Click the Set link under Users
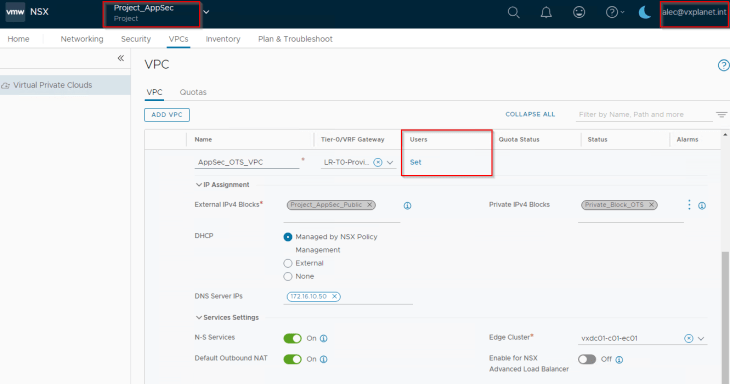Screen dimensions: 730x384 click(415, 162)
